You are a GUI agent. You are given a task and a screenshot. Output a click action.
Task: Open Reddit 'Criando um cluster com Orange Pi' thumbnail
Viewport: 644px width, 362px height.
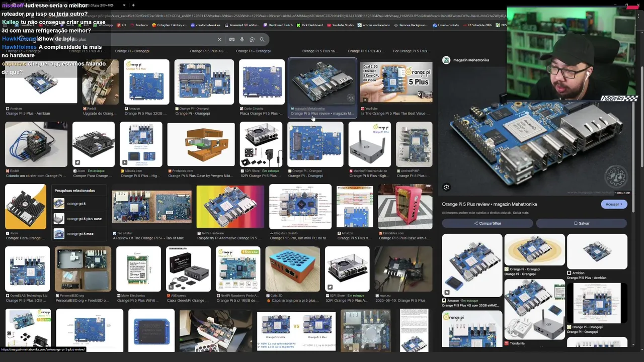[x=36, y=144]
